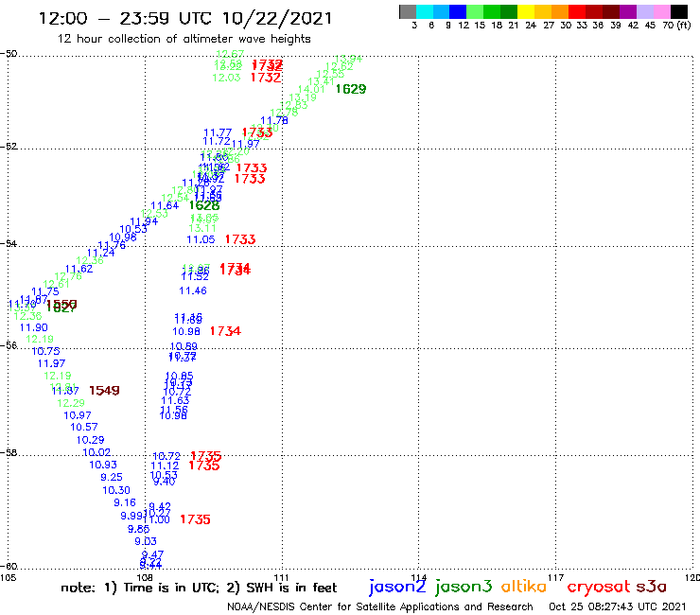Select the black swatch at the legend end
The width and height of the screenshot is (700, 615).
click(x=679, y=11)
